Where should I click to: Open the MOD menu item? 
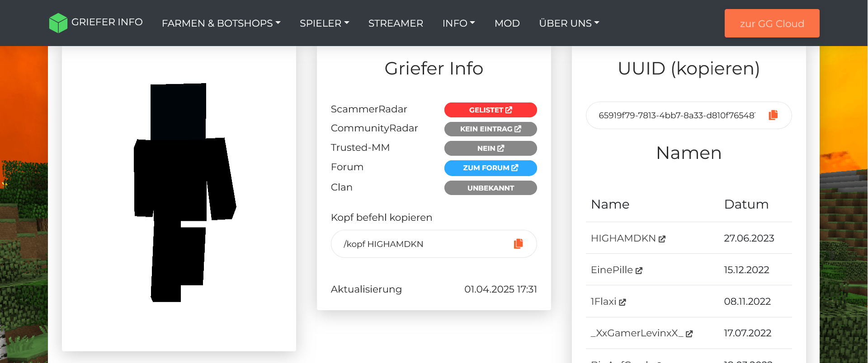coord(507,23)
